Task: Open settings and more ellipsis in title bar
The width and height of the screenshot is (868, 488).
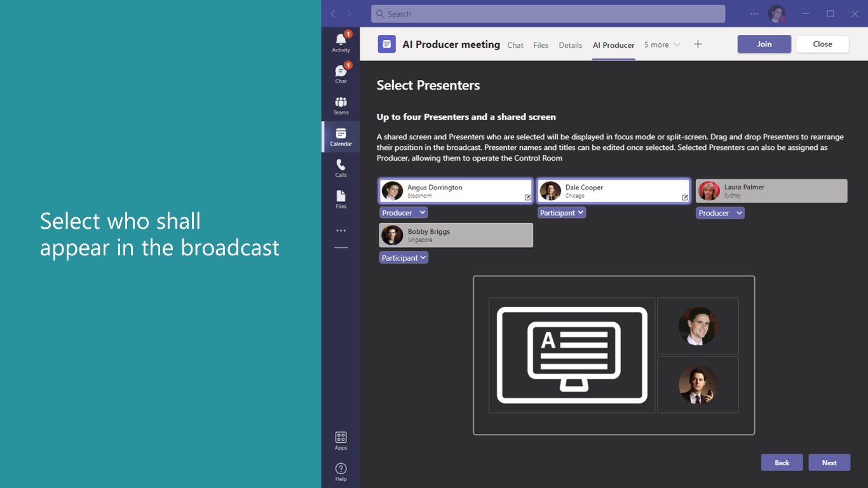Action: (754, 14)
